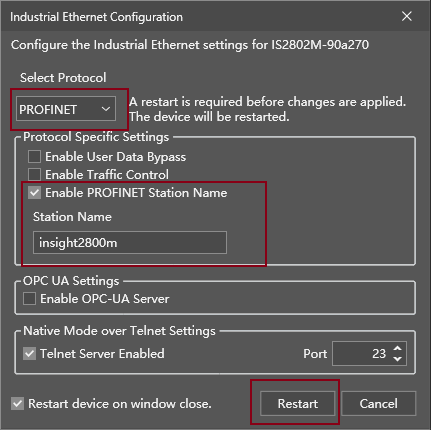Click the 'Port' label

coord(315,354)
